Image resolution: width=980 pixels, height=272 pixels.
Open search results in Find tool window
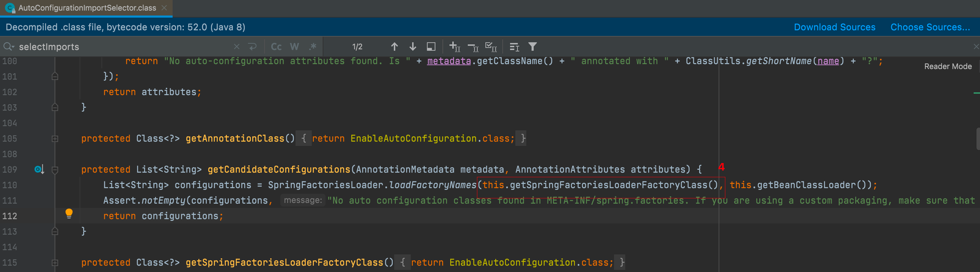431,47
